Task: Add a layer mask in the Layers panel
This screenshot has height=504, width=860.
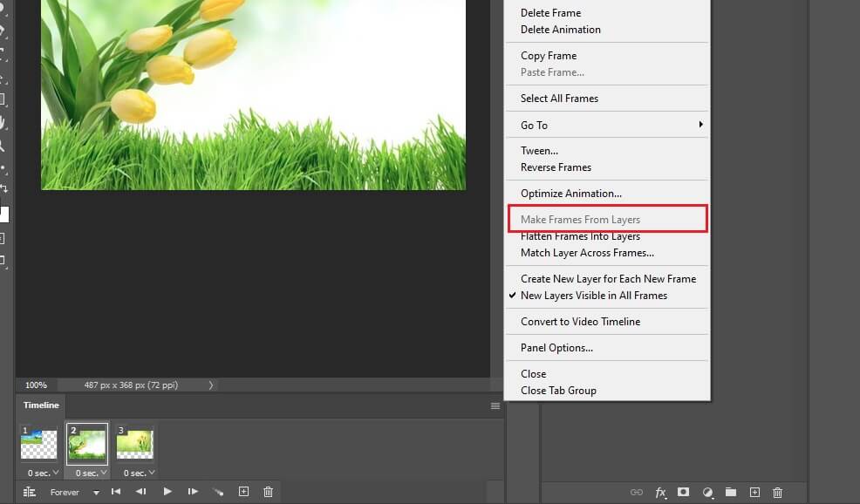Action: click(682, 492)
